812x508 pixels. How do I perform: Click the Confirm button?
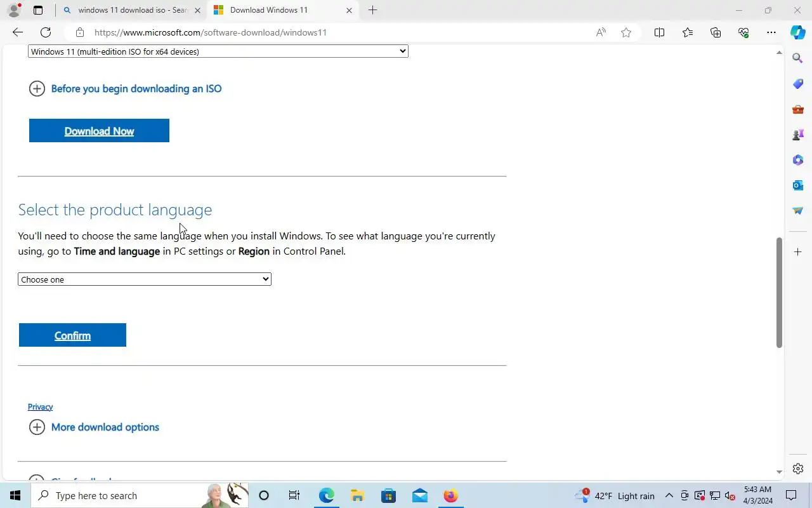click(x=72, y=335)
